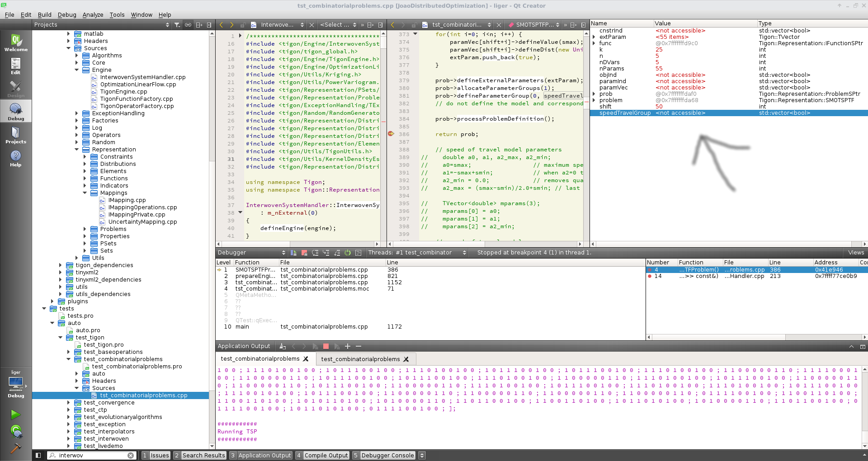
Task: Collapse the Mappings folder
Action: pos(85,193)
